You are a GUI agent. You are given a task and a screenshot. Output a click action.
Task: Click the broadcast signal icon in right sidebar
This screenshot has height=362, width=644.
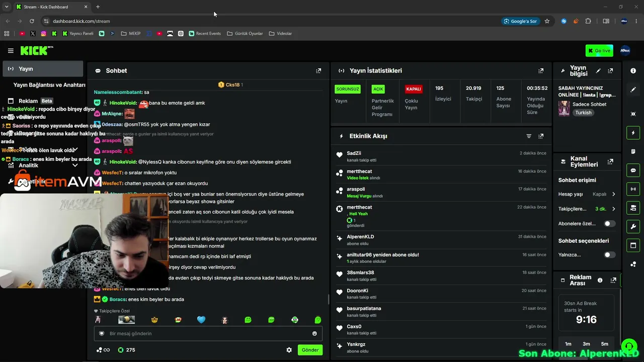point(633,189)
